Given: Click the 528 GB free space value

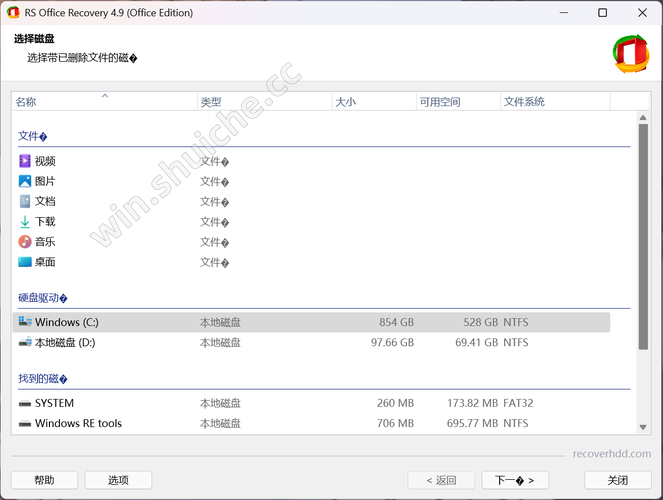Looking at the screenshot, I should (x=481, y=322).
